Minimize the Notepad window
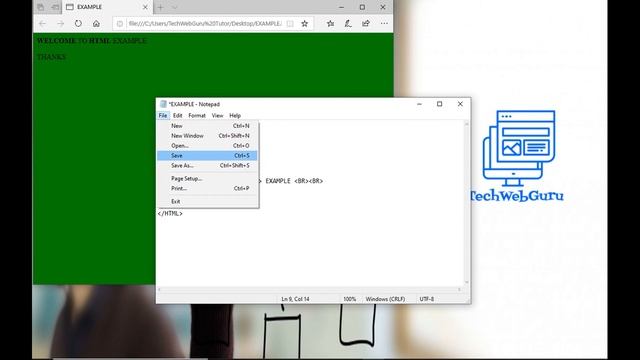 pos(419,104)
